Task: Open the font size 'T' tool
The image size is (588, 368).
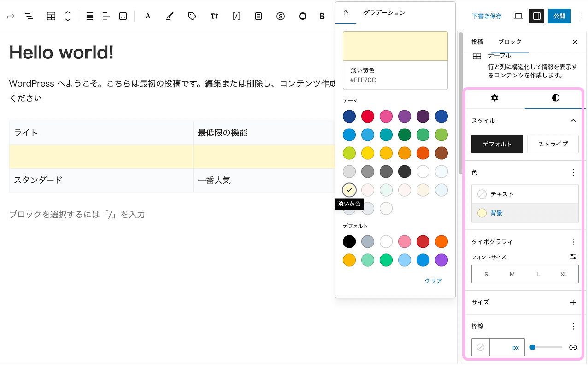Action: coord(214,16)
